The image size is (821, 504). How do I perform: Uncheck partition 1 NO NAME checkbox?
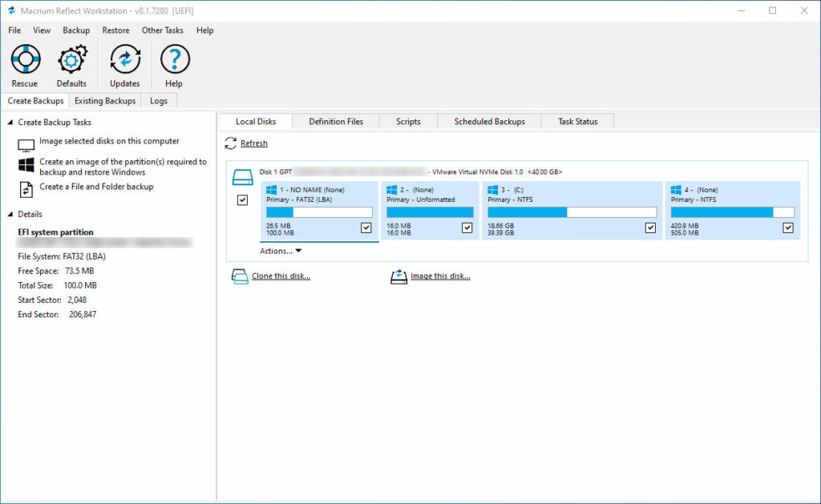click(366, 228)
